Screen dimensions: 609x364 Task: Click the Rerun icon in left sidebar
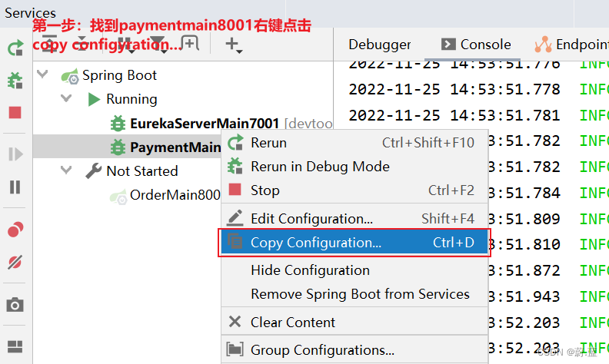point(15,48)
